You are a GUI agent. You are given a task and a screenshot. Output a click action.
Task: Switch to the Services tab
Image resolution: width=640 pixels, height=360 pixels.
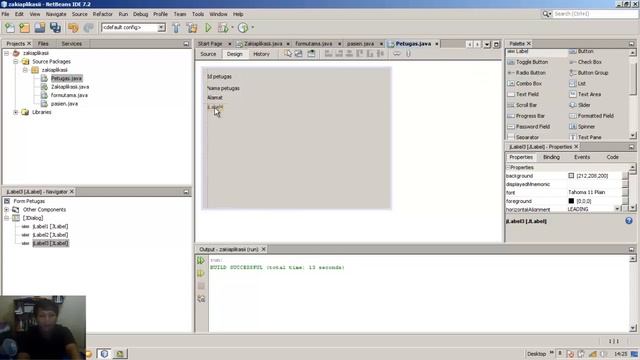point(71,44)
